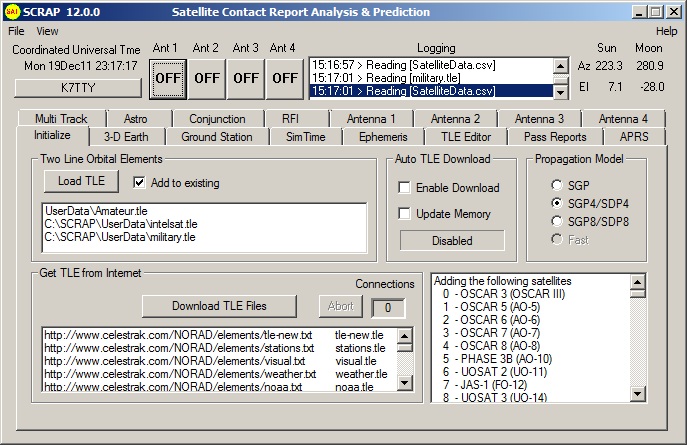Click the Download TLE Files button

(219, 306)
